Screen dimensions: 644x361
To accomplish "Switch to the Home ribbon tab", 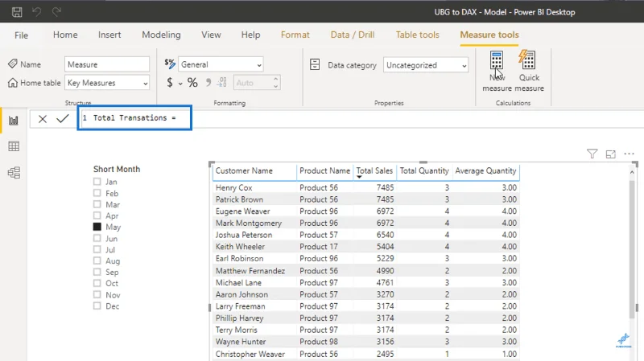I will click(x=65, y=35).
